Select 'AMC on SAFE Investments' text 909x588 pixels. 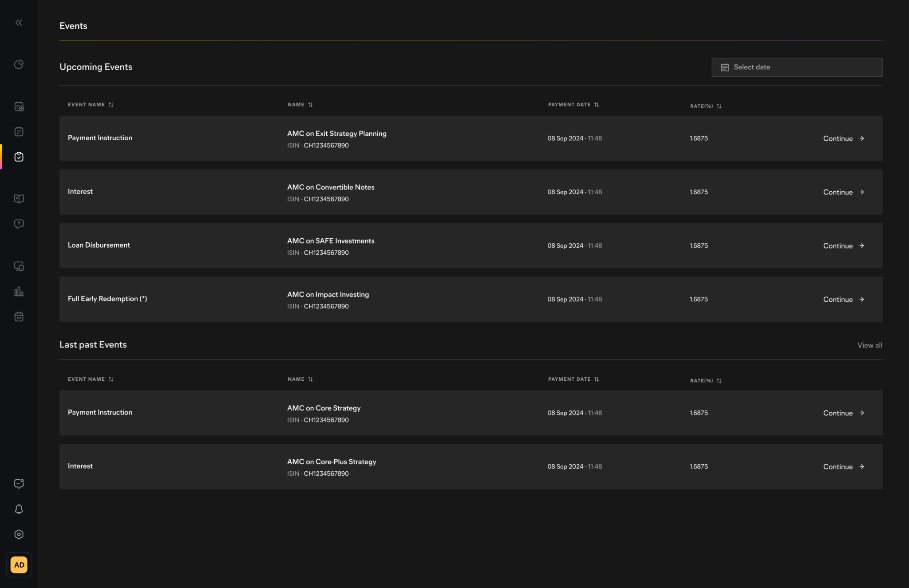point(331,241)
